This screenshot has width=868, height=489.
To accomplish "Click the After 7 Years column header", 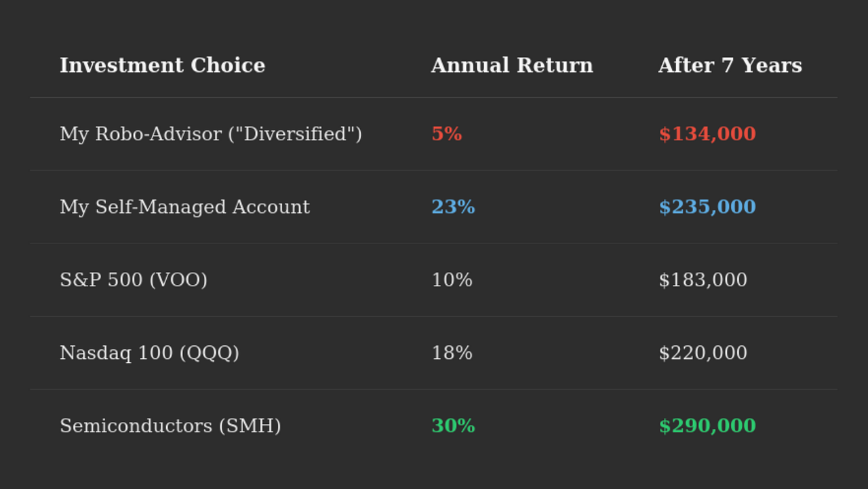I will (x=730, y=66).
